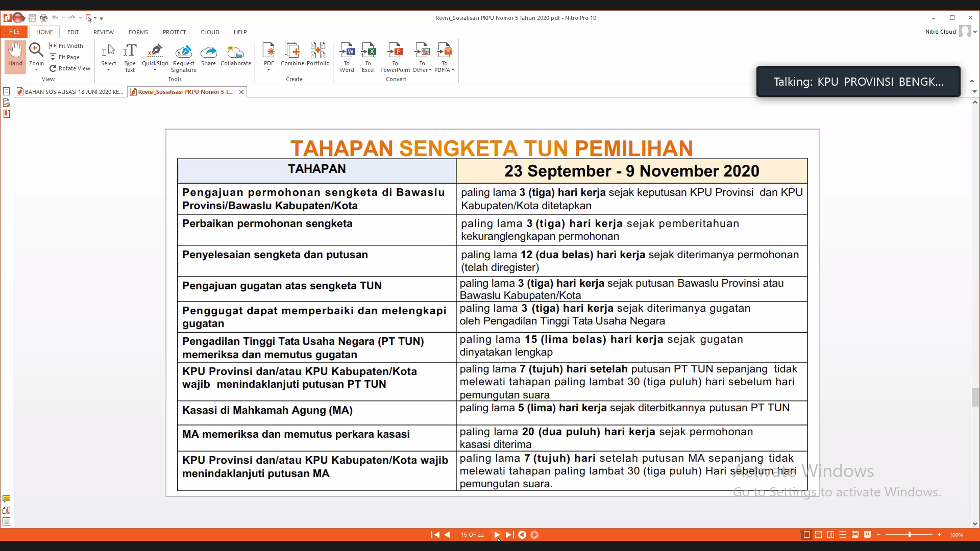This screenshot has width=980, height=551.
Task: Click the To PDF/A convert icon
Action: (445, 51)
